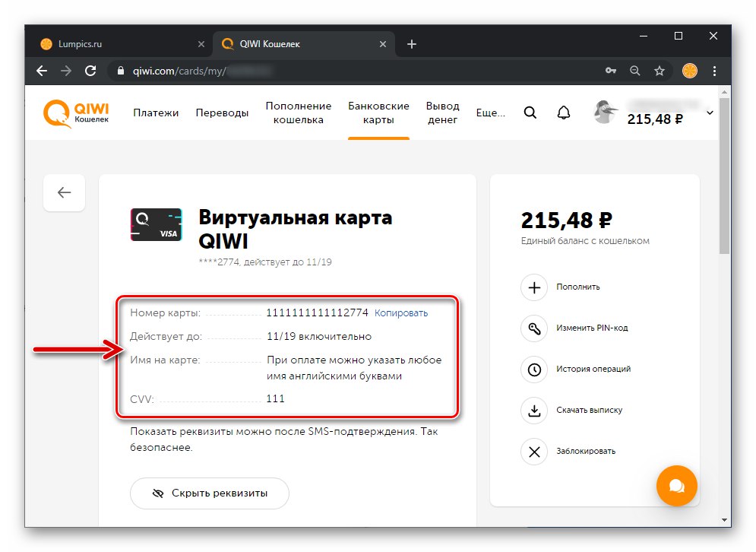Reload the QIWI page
The image size is (756, 552).
click(x=90, y=71)
